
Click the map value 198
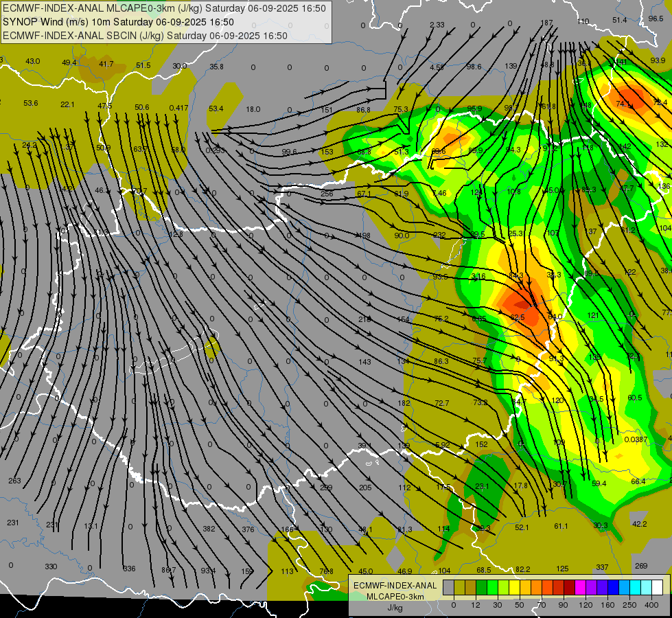click(x=364, y=236)
